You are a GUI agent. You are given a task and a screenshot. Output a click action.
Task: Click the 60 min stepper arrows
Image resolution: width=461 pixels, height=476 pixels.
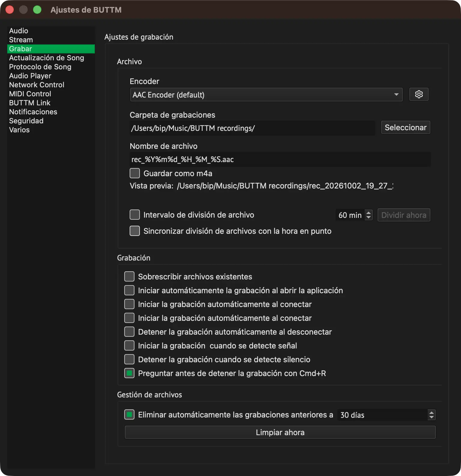tap(369, 215)
